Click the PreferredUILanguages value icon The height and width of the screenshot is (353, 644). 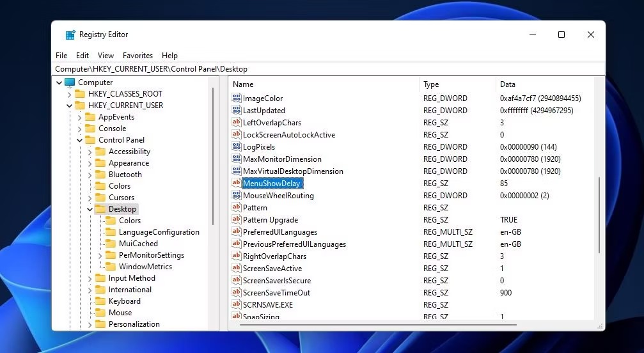(x=236, y=231)
